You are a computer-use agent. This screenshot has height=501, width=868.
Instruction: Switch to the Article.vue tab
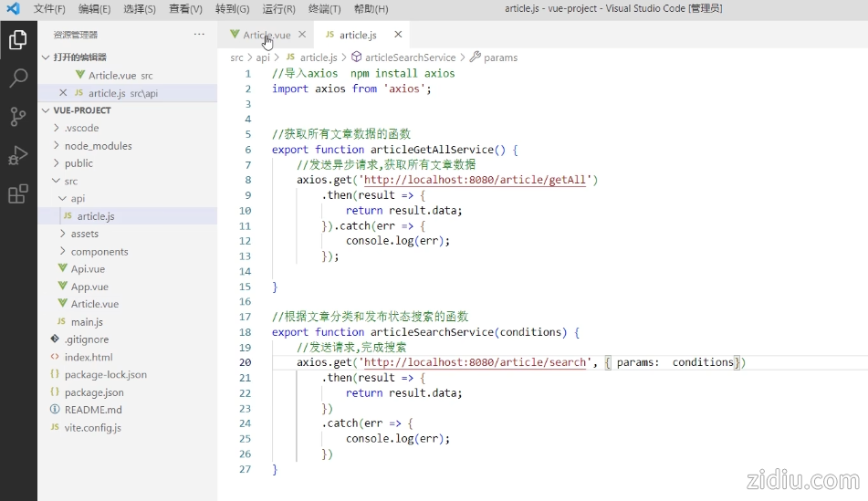click(266, 35)
